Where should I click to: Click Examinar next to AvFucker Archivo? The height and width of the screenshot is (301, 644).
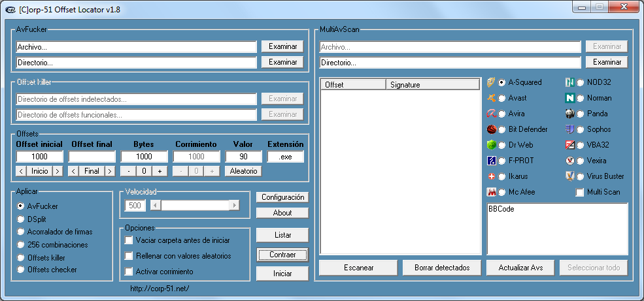tap(282, 46)
